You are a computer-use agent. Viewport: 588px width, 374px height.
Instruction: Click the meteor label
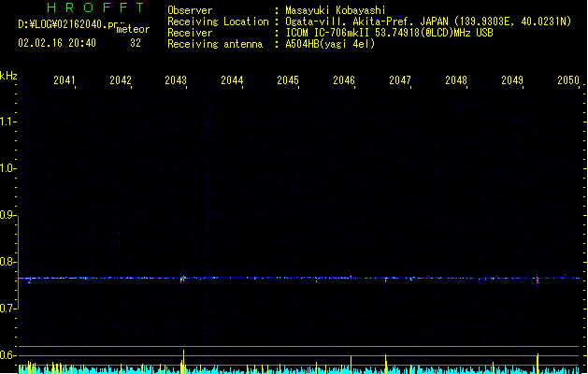click(x=133, y=29)
